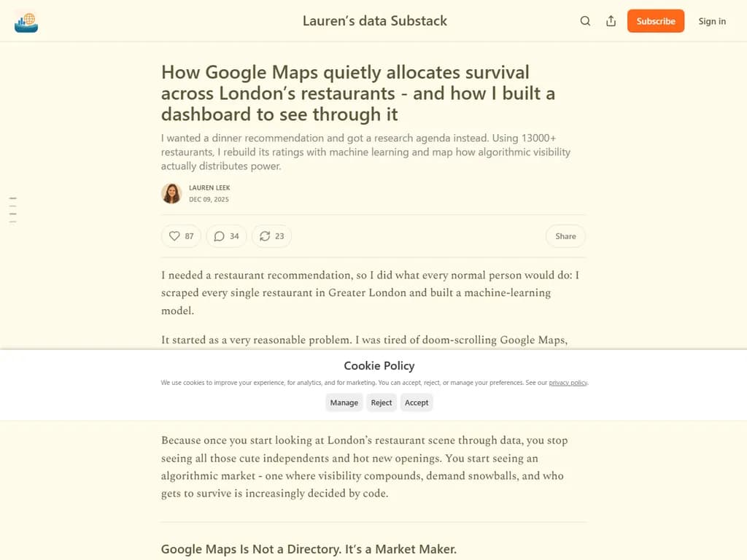Click the Sign in link
The height and width of the screenshot is (560, 747).
(x=712, y=21)
